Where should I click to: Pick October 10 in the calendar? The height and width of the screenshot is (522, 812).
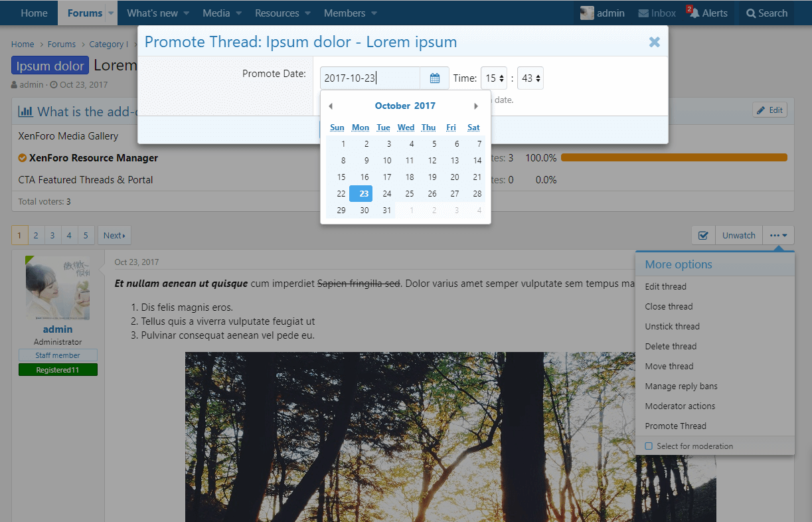coord(384,160)
